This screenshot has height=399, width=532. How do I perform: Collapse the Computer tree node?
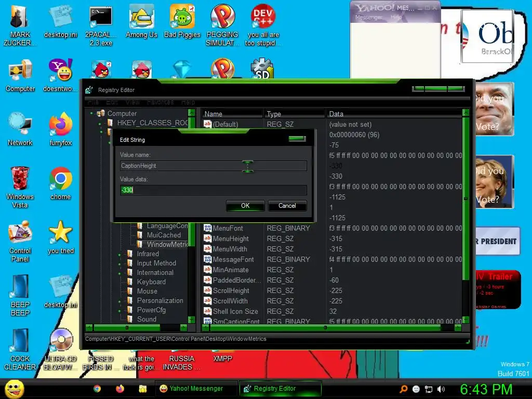tap(91, 113)
